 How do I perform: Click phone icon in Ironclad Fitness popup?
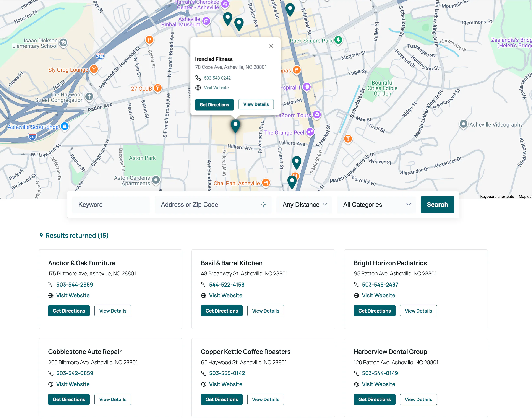(x=198, y=78)
